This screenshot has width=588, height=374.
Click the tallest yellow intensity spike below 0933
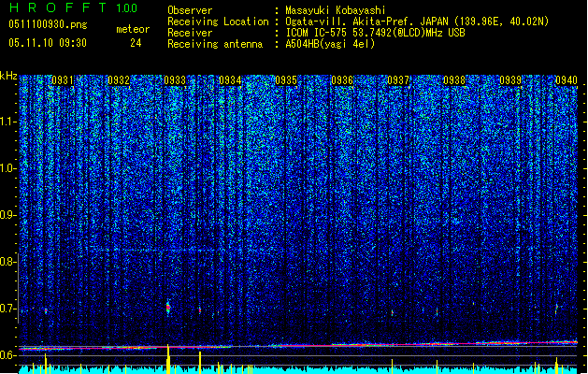pos(168,359)
